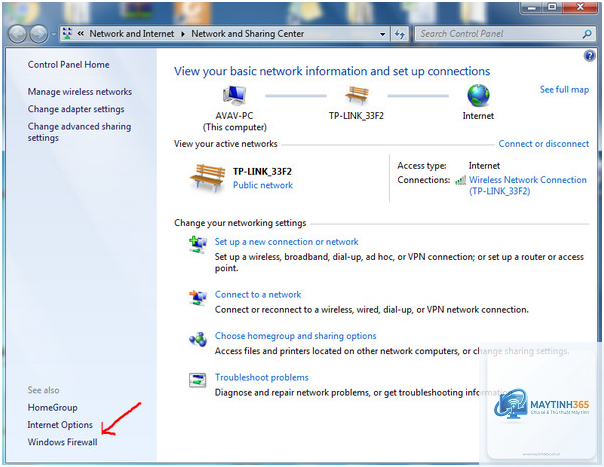Screen dimensions: 604x467
Task: Open the Help question mark icon
Action: (x=589, y=56)
